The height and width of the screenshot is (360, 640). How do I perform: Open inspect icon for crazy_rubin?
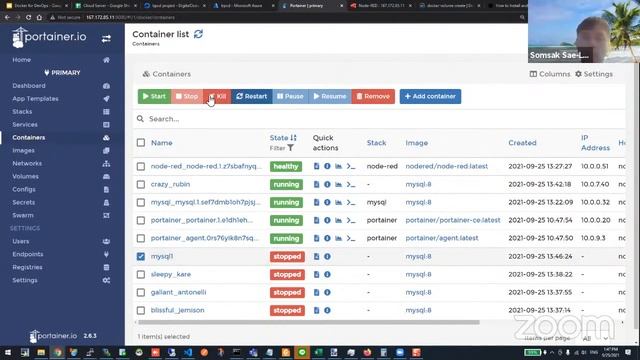tap(327, 184)
